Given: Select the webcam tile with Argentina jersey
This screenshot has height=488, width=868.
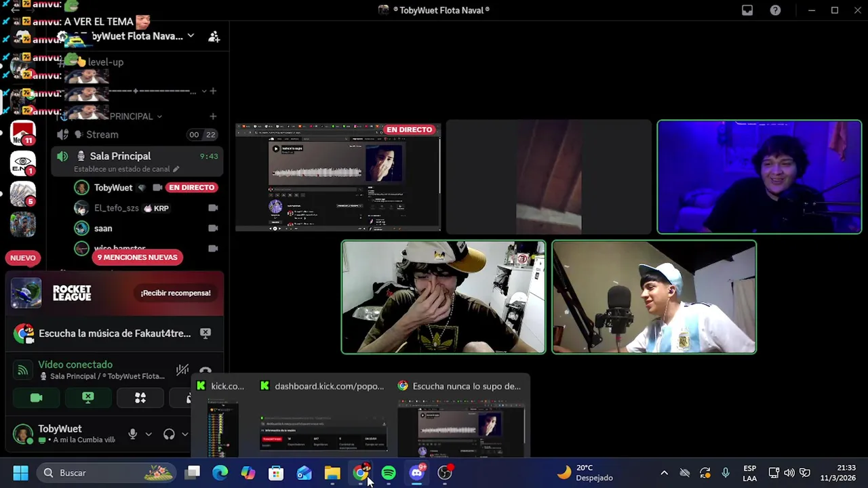Looking at the screenshot, I should [x=654, y=297].
